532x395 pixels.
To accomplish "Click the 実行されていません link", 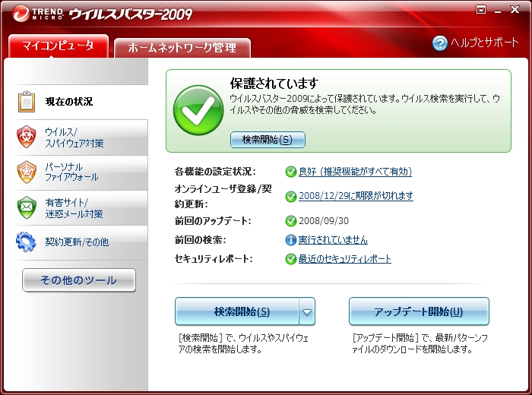I will [333, 240].
